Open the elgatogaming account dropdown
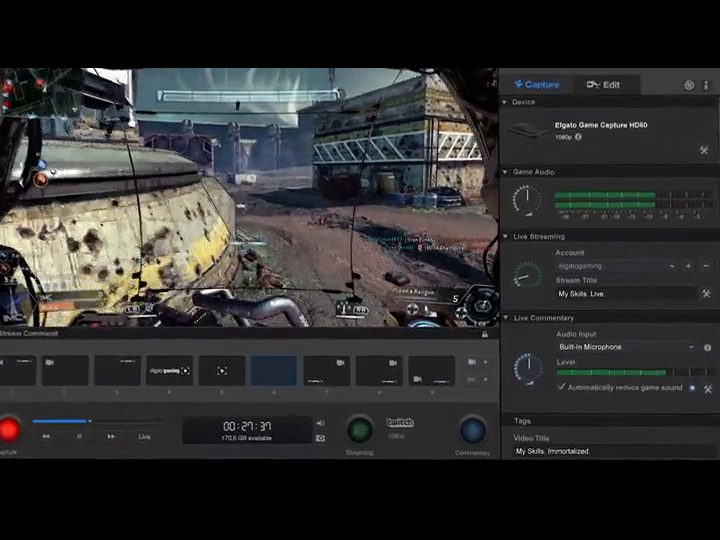Screen dimensions: 720x540 tap(615, 266)
